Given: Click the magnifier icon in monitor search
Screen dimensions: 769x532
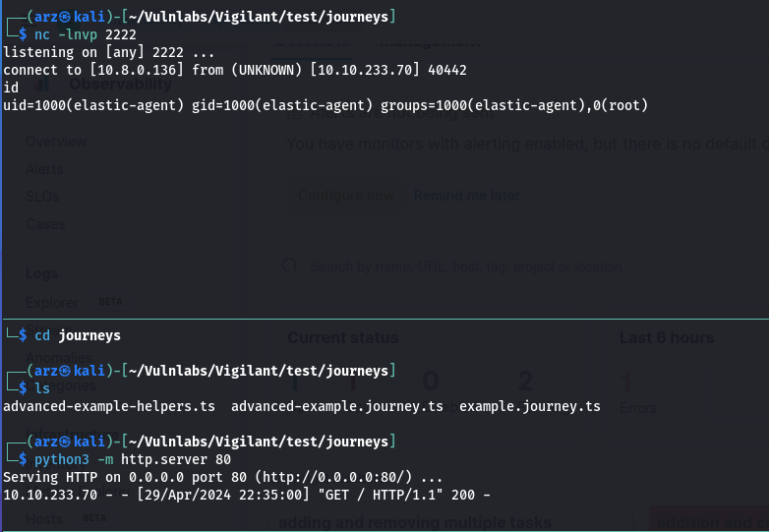Looking at the screenshot, I should pos(290,266).
